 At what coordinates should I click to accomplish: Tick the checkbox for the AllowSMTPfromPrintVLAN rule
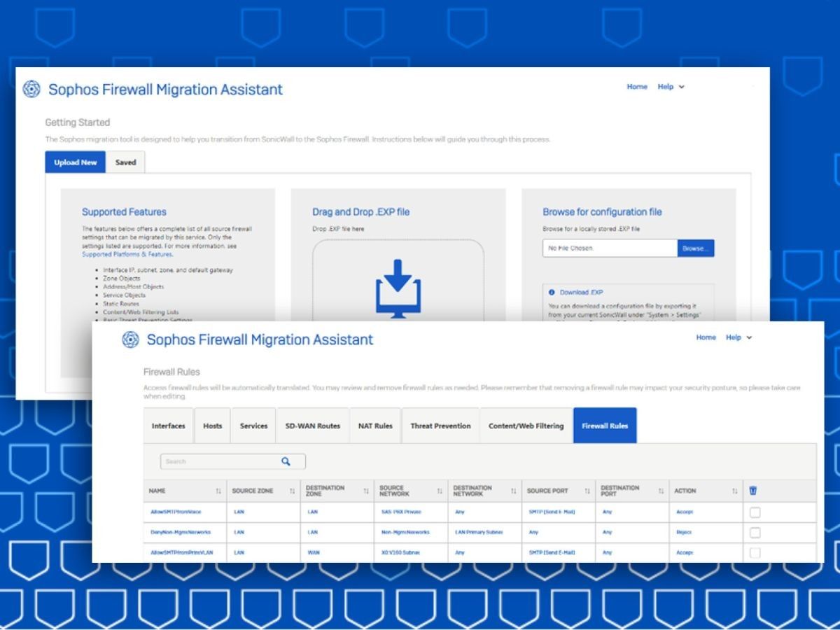pyautogui.click(x=755, y=553)
